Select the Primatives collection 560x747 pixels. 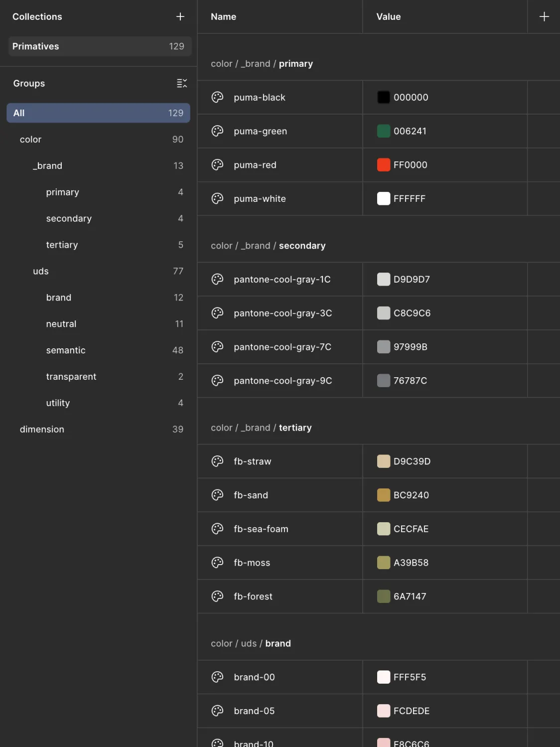tap(98, 46)
